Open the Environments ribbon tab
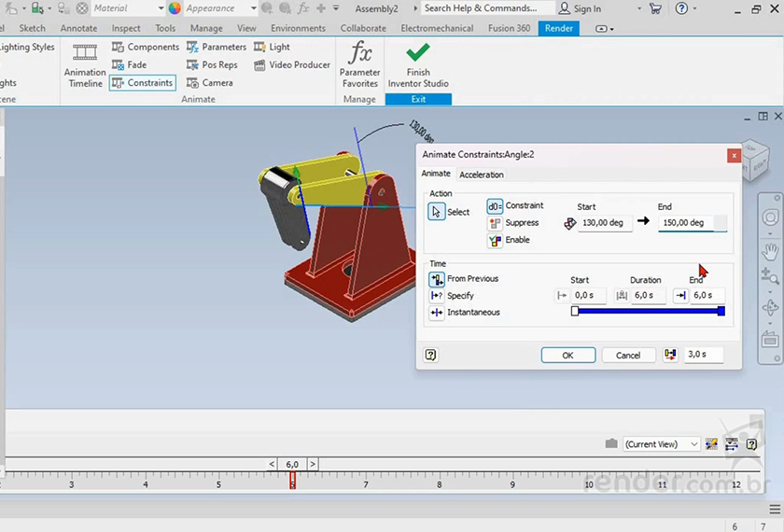Image resolution: width=784 pixels, height=532 pixels. [298, 29]
